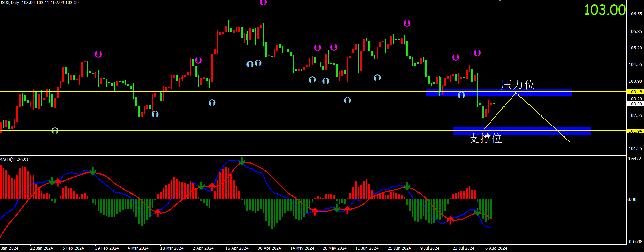Click the 支撑位 support text label
The image size is (644, 252).
485,139
